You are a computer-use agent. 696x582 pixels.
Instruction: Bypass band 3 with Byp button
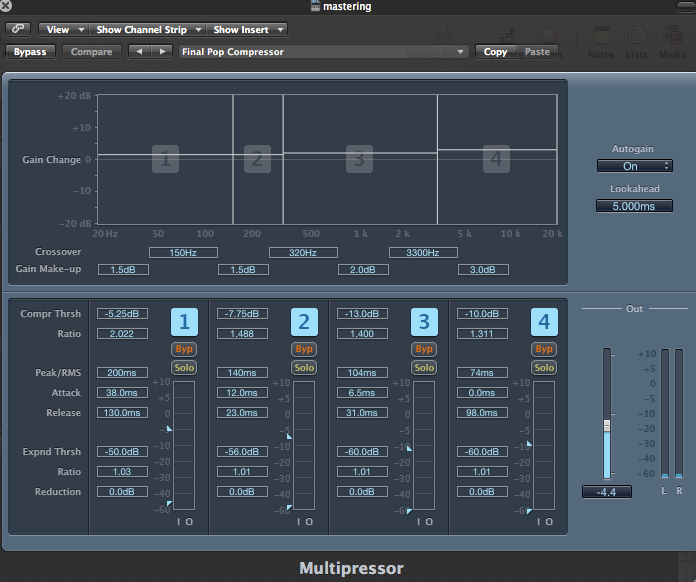424,349
